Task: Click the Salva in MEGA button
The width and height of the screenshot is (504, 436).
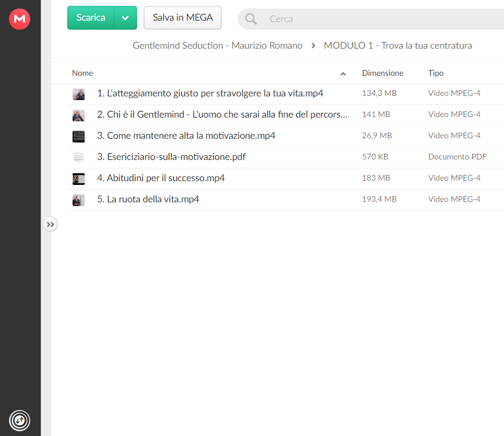Action: (183, 18)
